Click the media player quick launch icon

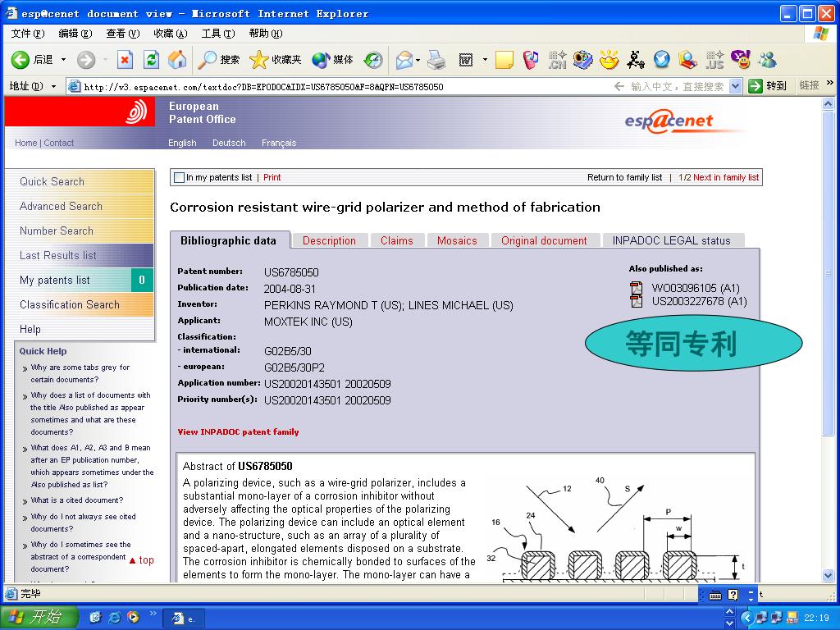click(x=133, y=618)
